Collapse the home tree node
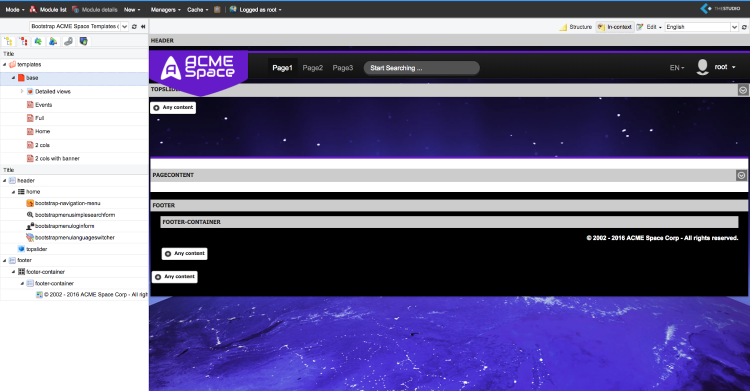The height and width of the screenshot is (391, 750). [13, 192]
